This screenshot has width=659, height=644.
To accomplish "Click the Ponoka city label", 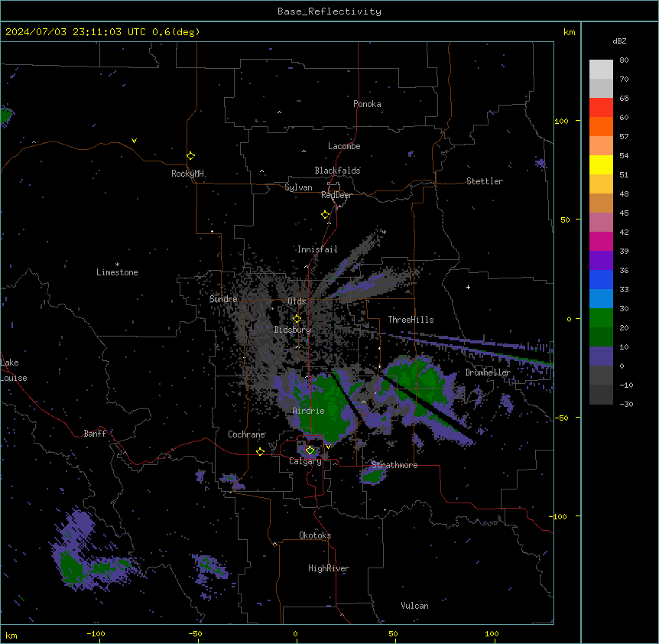I will 367,104.
